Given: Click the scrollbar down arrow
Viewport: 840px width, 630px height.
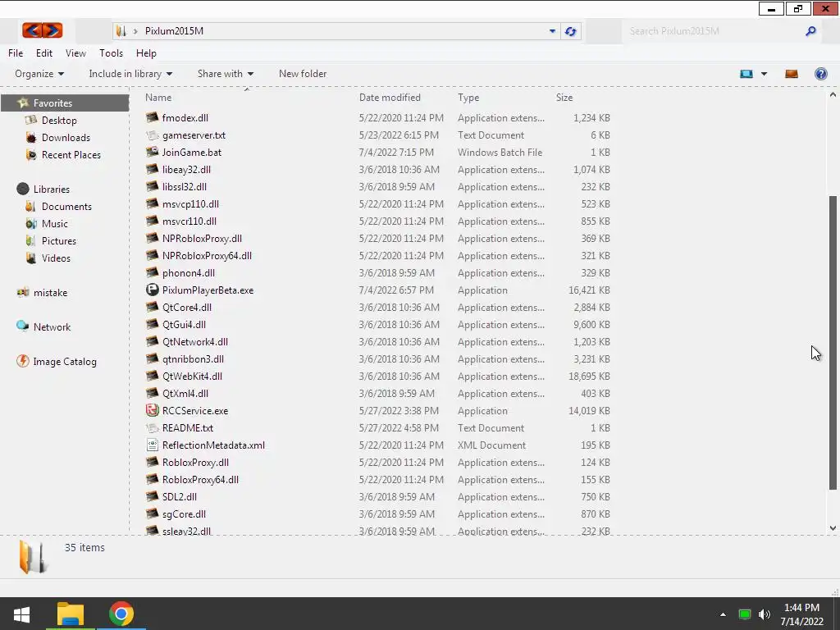Looking at the screenshot, I should click(833, 527).
